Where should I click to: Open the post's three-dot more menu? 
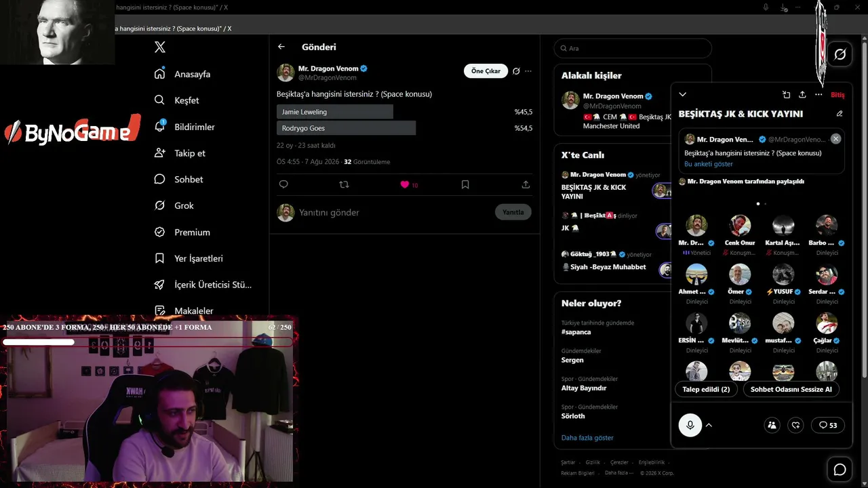tap(528, 71)
